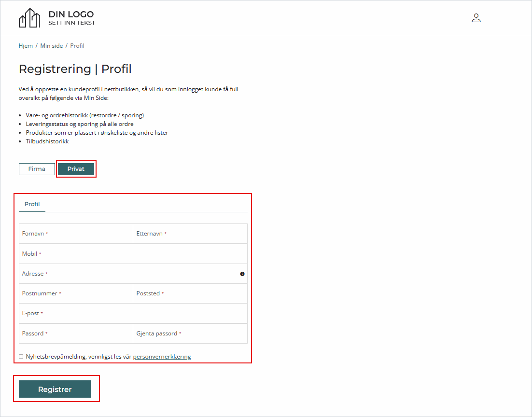Click into the Passord field

coord(76,334)
